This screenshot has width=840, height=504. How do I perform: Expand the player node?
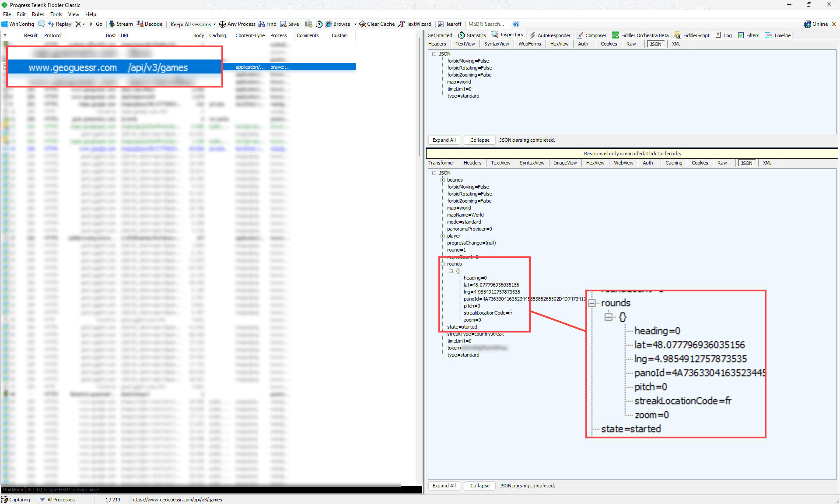(442, 236)
